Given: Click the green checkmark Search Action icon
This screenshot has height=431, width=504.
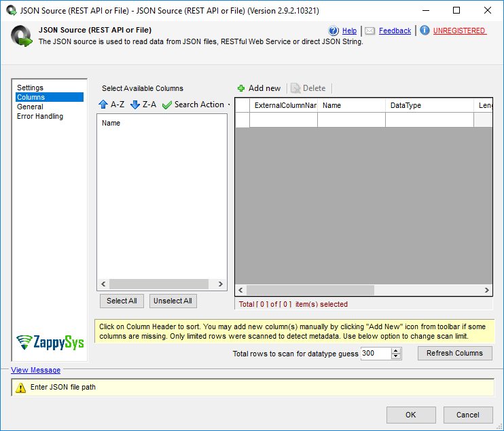Looking at the screenshot, I should click(167, 105).
